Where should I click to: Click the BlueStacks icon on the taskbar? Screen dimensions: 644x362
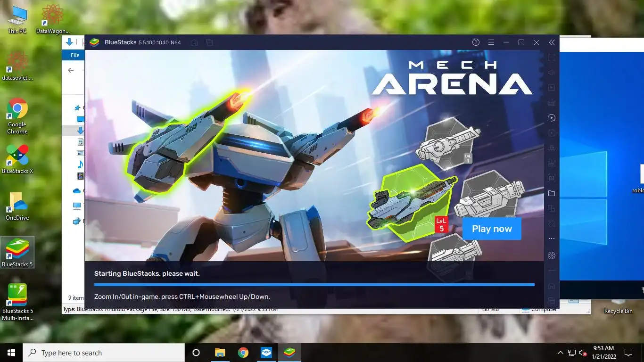point(289,353)
